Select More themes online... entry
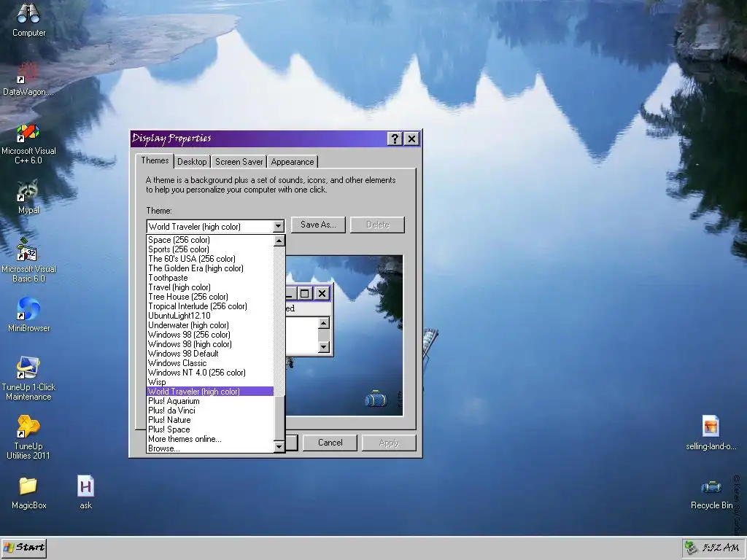This screenshot has width=747, height=560. (x=210, y=439)
